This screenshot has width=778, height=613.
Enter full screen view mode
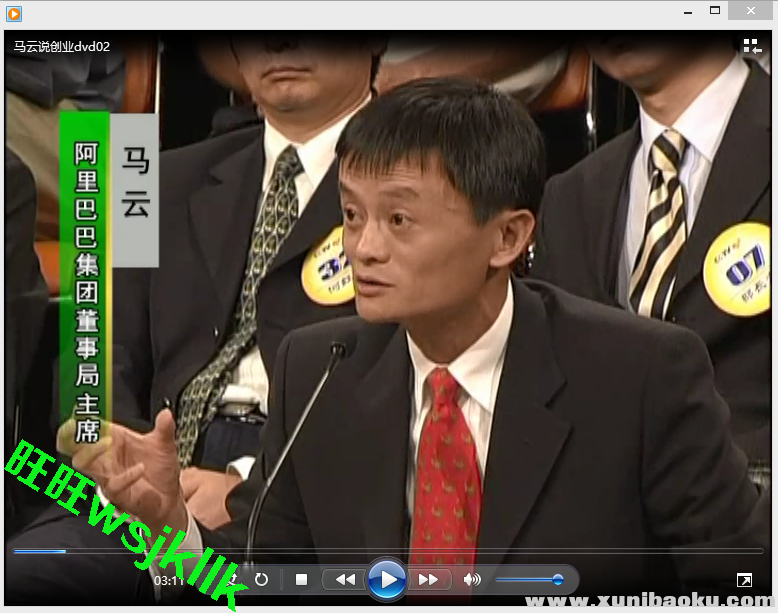click(x=744, y=580)
